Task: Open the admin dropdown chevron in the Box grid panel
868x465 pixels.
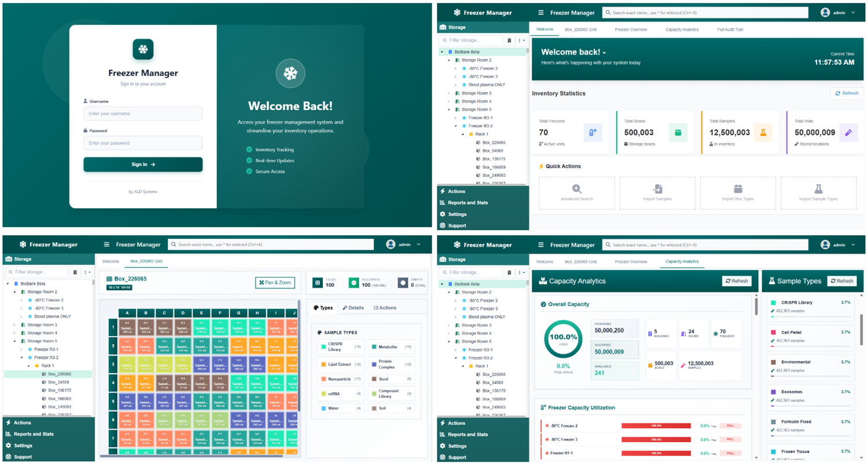Action: click(x=419, y=245)
